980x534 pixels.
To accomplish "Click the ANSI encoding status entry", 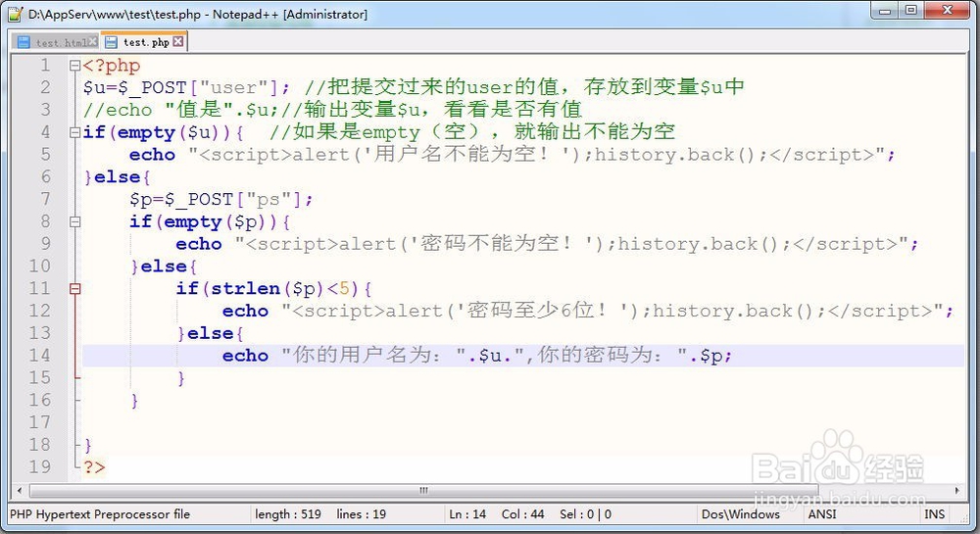I will (822, 514).
